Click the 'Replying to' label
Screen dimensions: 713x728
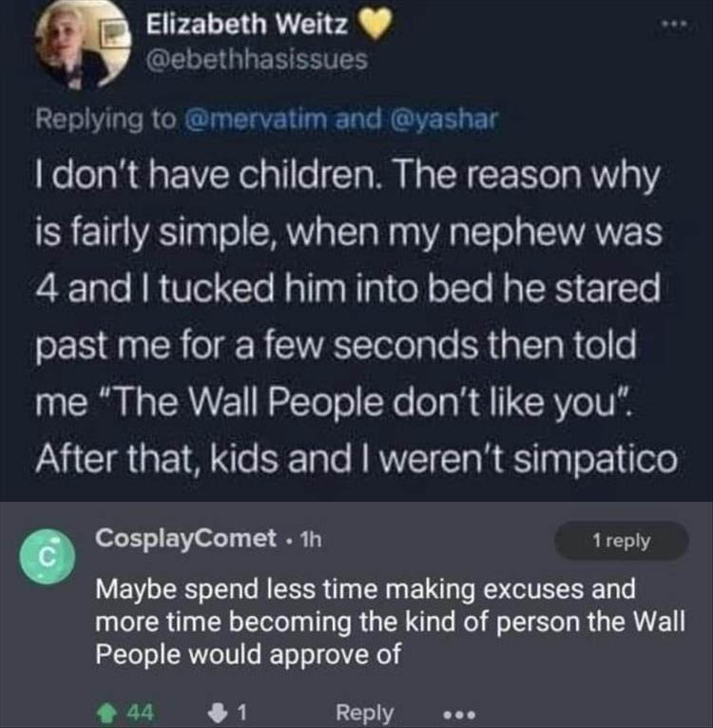coord(105,121)
